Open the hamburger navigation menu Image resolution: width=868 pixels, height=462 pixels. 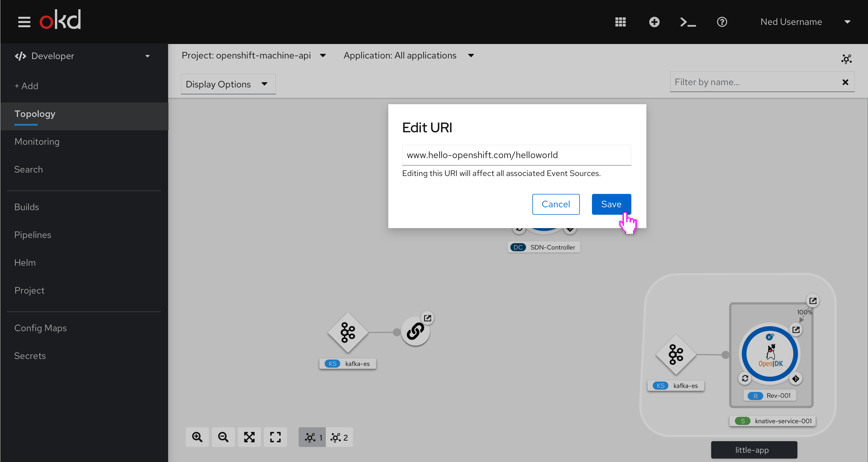[x=24, y=22]
